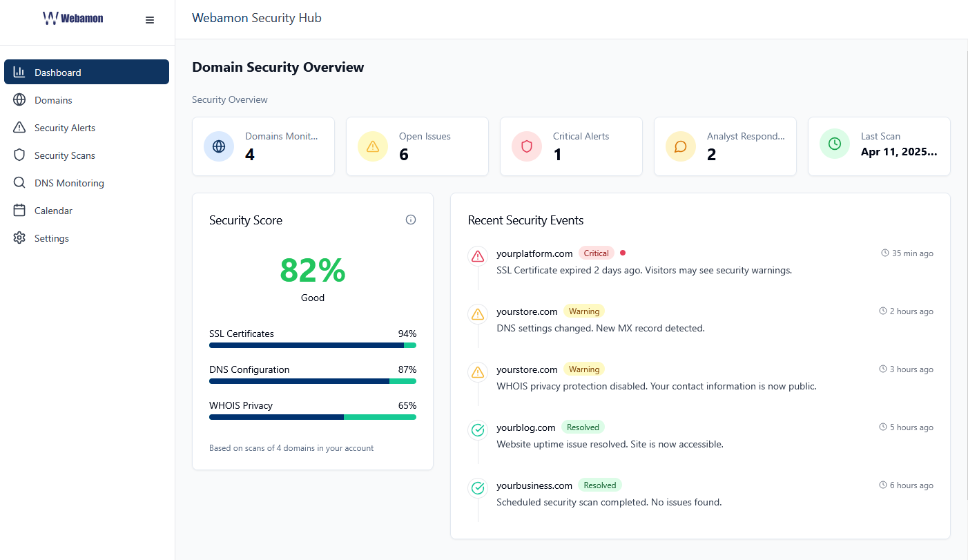Click warning icon beside WHOIS privacy disabled event
This screenshot has height=560, width=968.
tap(478, 372)
